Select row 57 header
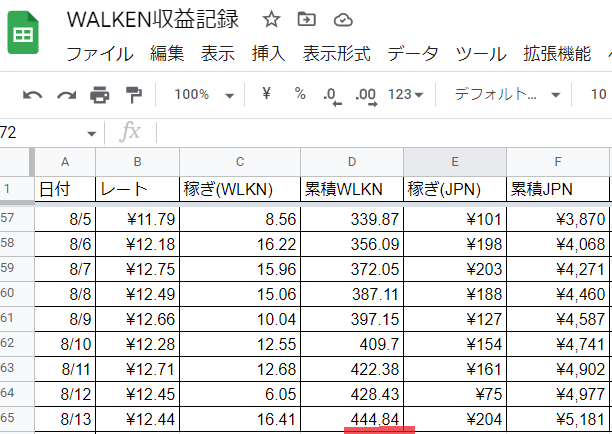This screenshot has height=434, width=612. (17, 219)
